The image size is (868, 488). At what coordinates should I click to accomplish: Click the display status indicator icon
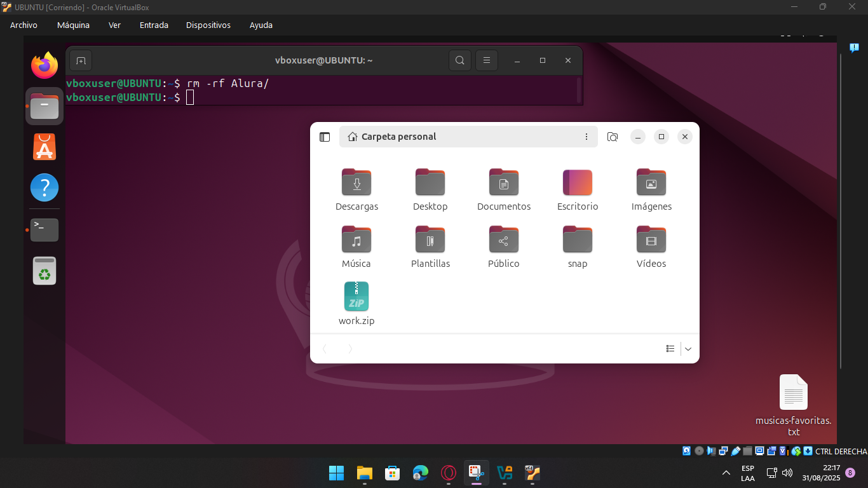point(759,451)
